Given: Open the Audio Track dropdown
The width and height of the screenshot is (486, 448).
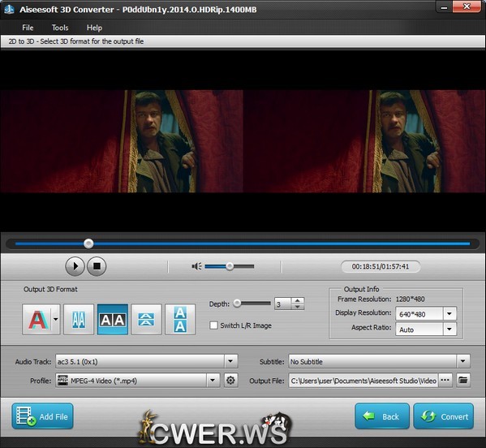Looking at the screenshot, I should point(230,361).
